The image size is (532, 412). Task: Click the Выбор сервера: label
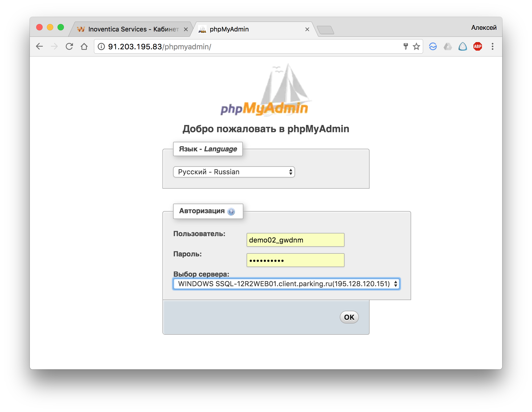(201, 274)
